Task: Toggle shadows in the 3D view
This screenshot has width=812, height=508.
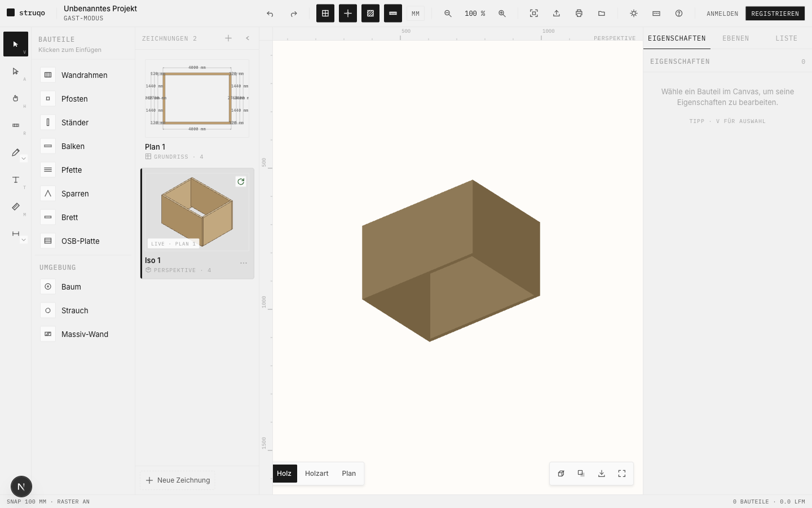Action: pyautogui.click(x=581, y=474)
